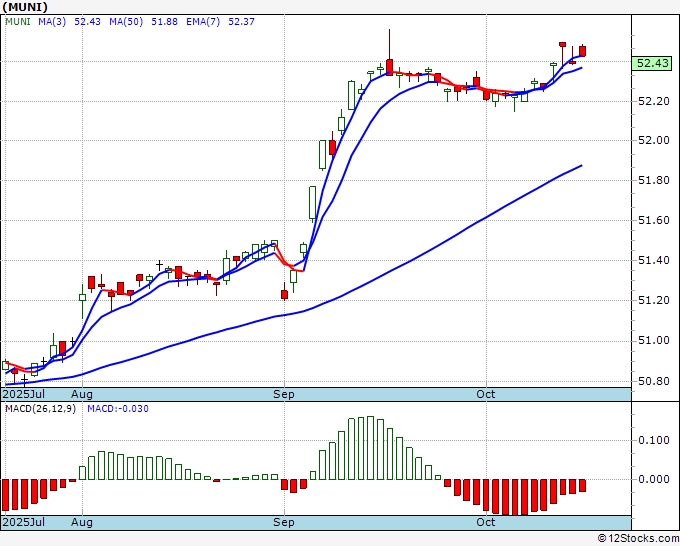Screen dimensions: 680x546
Task: Click the MACD:-0.030 value label
Action: coord(118,409)
